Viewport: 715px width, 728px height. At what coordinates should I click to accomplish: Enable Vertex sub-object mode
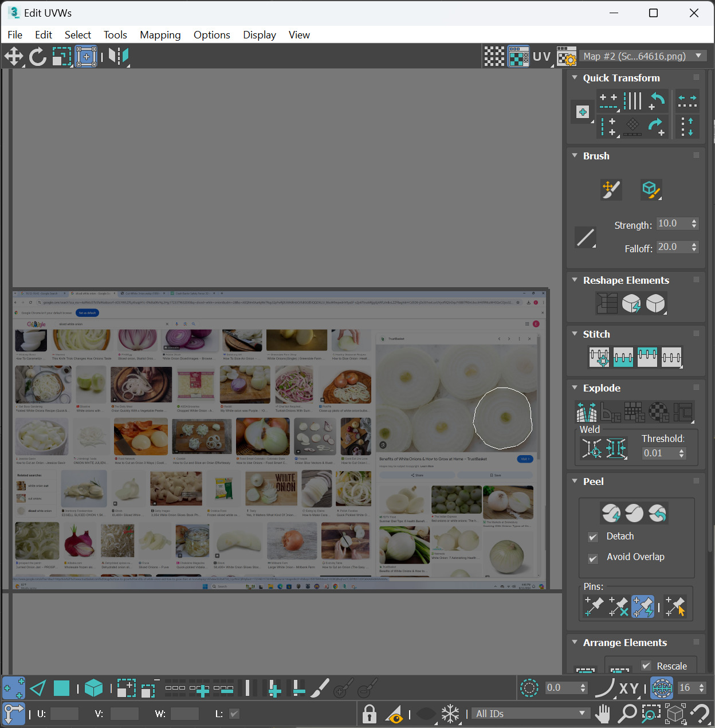[x=14, y=687]
